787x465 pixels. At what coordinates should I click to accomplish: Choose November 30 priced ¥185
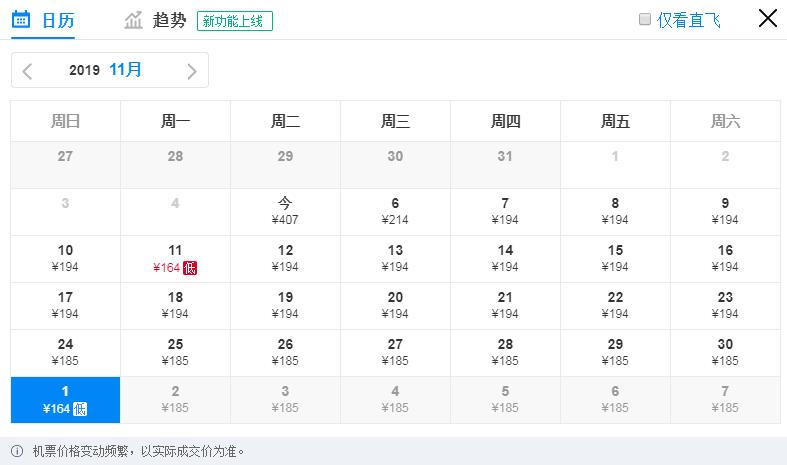tap(725, 353)
